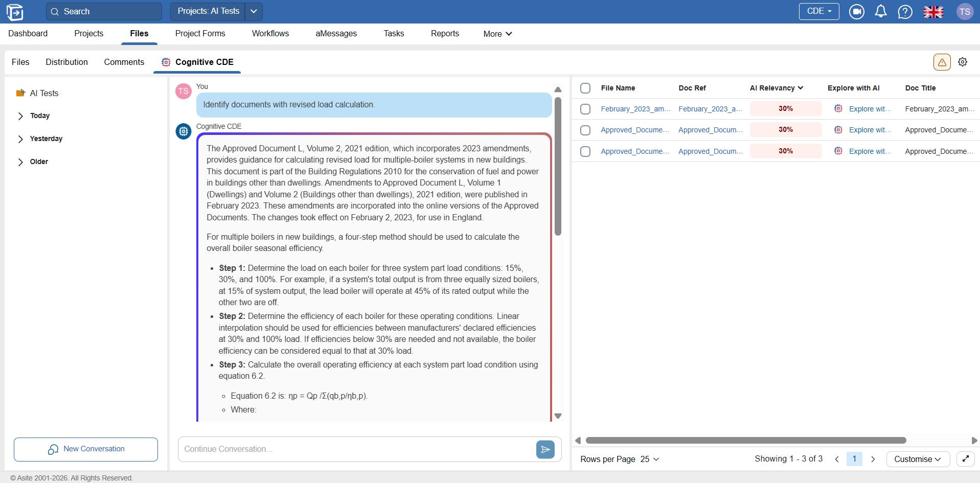Screen dimensions: 980x483
Task: Open the CDE workspace dropdown
Action: pos(818,11)
